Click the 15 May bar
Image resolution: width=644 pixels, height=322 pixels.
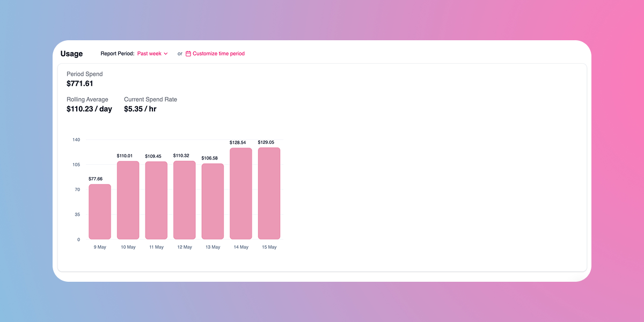pyautogui.click(x=269, y=193)
